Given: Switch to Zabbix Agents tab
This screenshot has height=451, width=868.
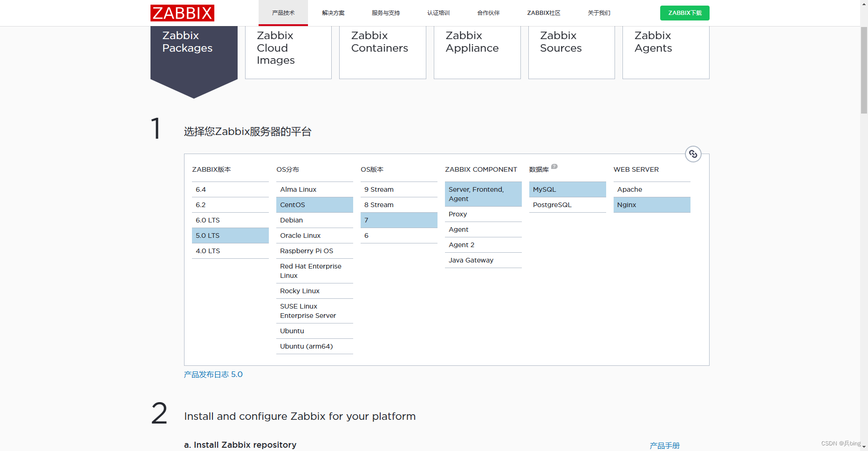Looking at the screenshot, I should 666,52.
